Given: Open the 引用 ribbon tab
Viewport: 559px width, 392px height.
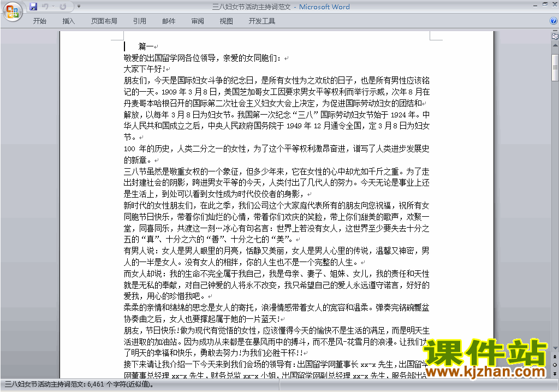Looking at the screenshot, I should pyautogui.click(x=140, y=21).
